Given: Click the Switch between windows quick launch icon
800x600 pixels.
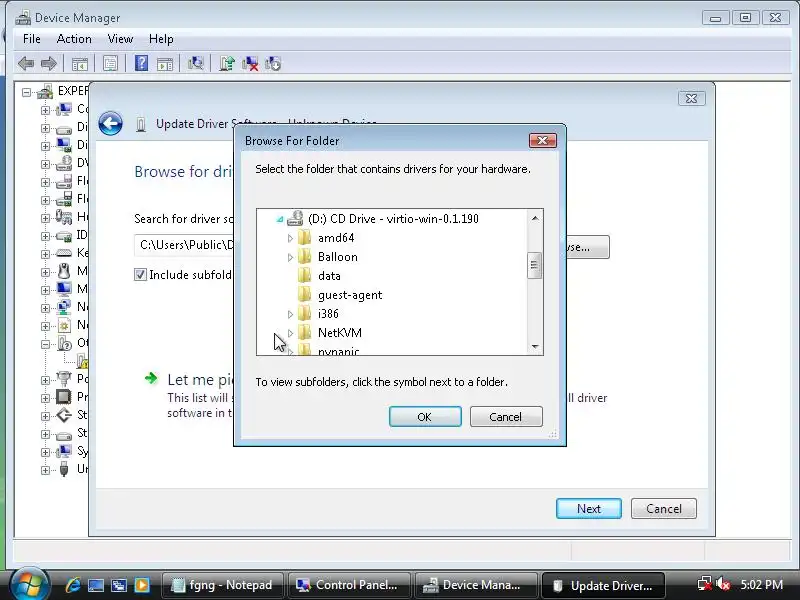Looking at the screenshot, I should coord(119,585).
